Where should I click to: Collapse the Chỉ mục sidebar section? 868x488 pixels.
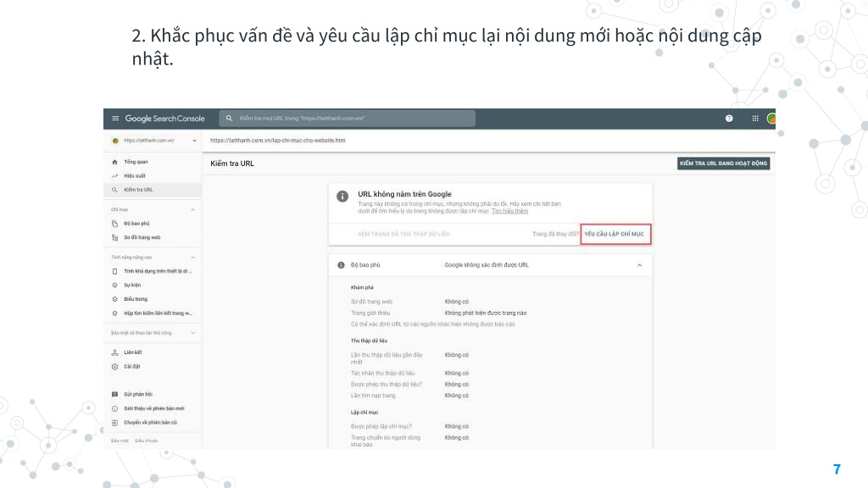click(x=192, y=210)
